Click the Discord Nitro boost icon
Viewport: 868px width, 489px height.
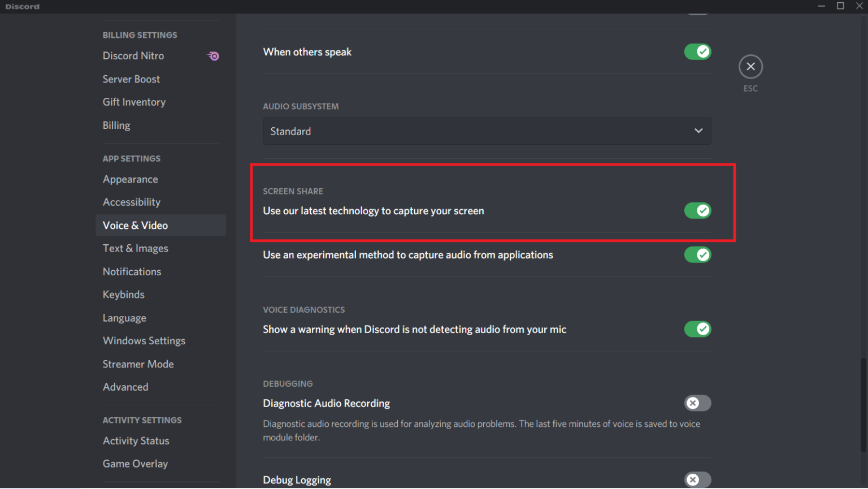(x=213, y=55)
